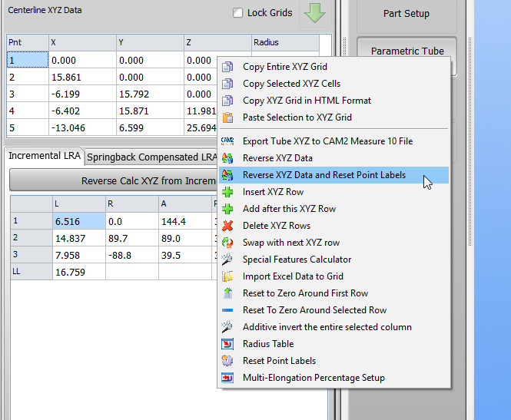This screenshot has height=420, width=511.
Task: Click the Paste Selection clipboard icon
Action: click(227, 117)
